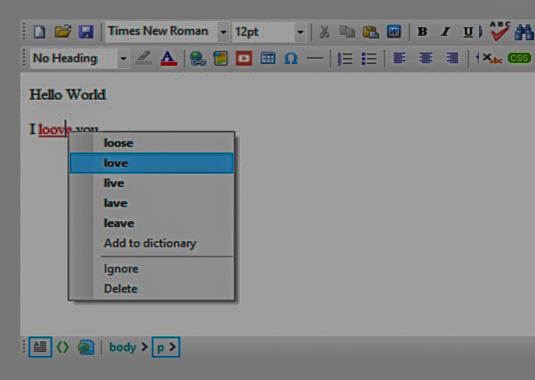
Task: Insert a hyperlink with the globe-chain icon
Action: coord(198,58)
